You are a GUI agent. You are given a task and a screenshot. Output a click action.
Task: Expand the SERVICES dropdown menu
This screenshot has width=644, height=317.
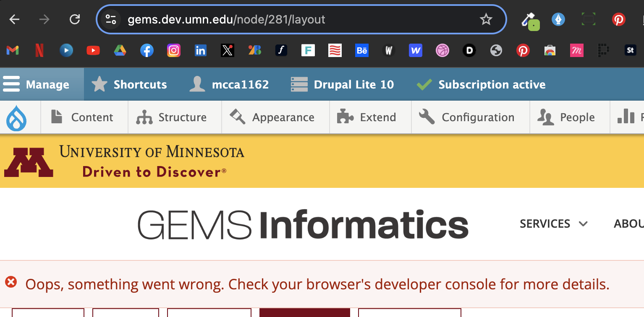(553, 224)
